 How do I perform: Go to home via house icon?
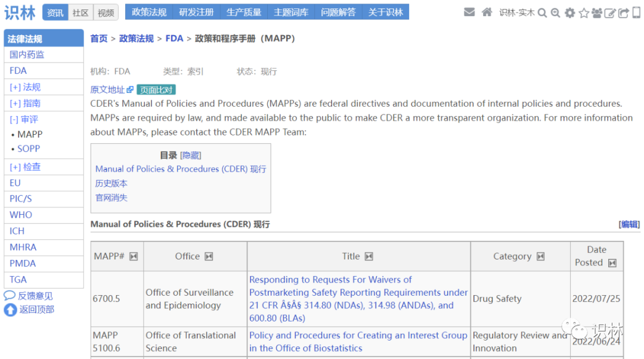point(487,13)
